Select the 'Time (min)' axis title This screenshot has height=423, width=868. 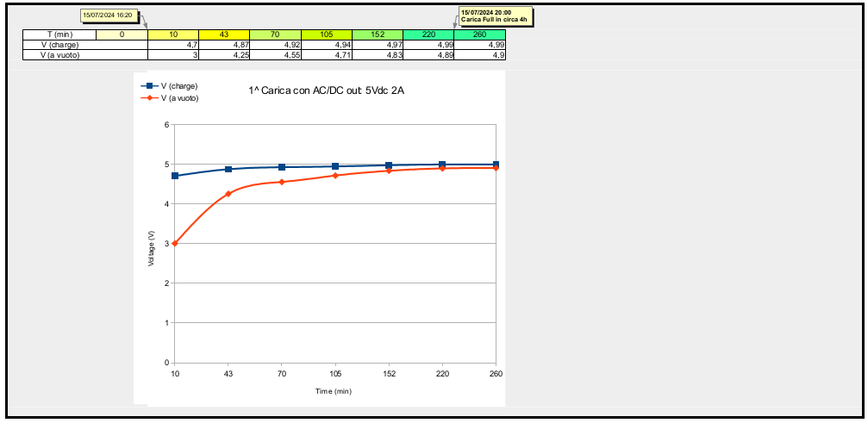pos(334,391)
